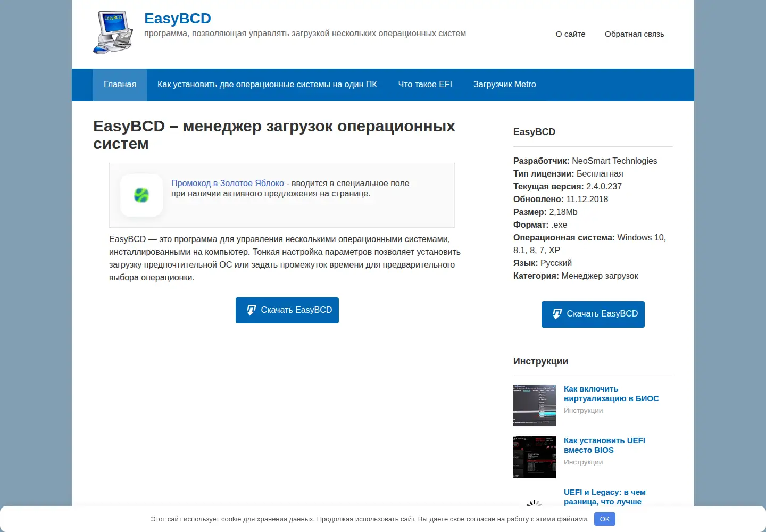Click the Формат: .exe line
The image size is (766, 532).
click(540, 225)
